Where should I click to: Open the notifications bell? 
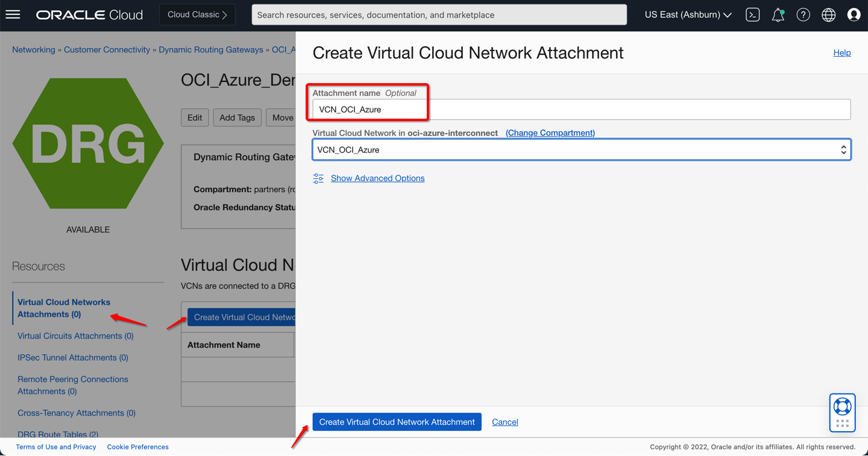pyautogui.click(x=778, y=15)
